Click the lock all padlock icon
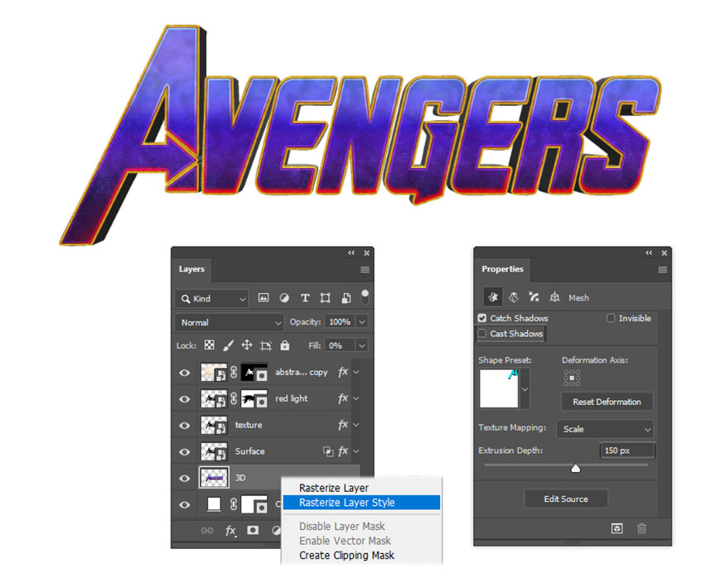The width and height of the screenshot is (725, 588). click(284, 345)
